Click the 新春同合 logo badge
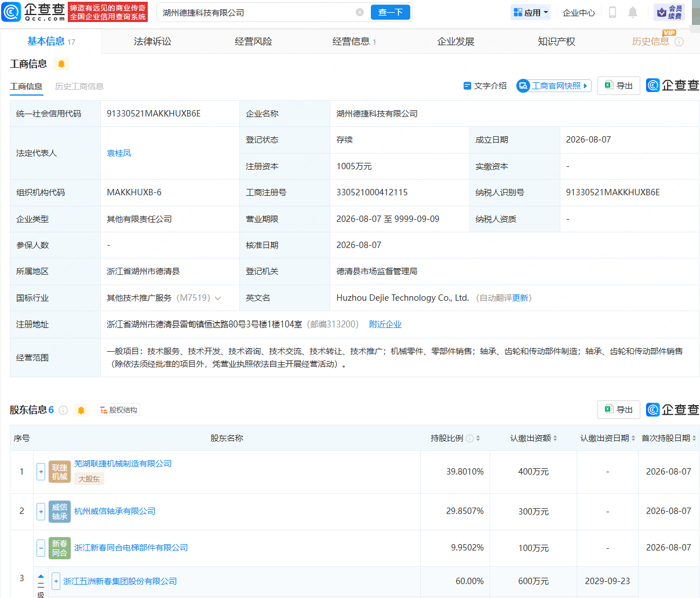700x598 pixels. point(60,548)
